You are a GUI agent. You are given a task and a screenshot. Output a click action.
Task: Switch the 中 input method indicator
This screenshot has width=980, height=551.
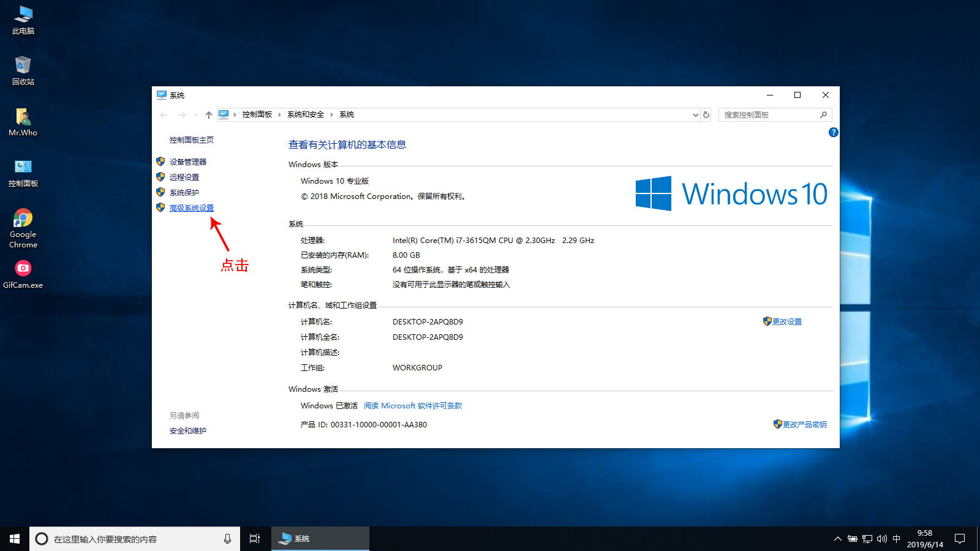(897, 539)
